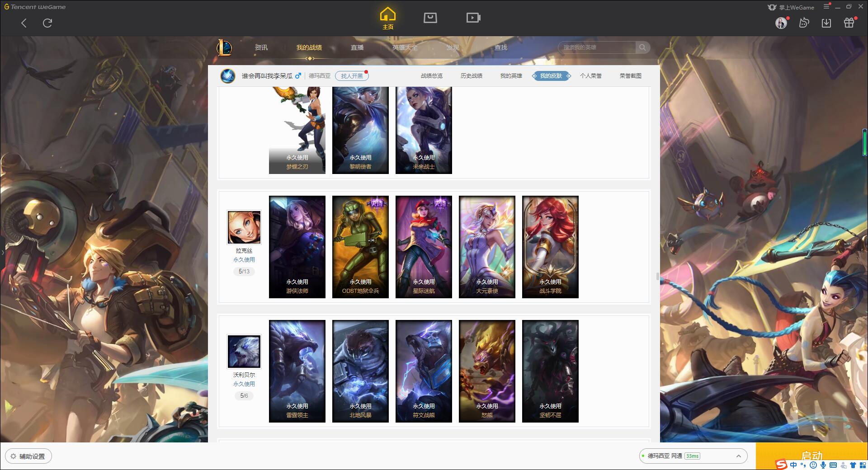Click the 沃利贝尔 champion name
Viewport: 868px width, 470px height.
[244, 375]
